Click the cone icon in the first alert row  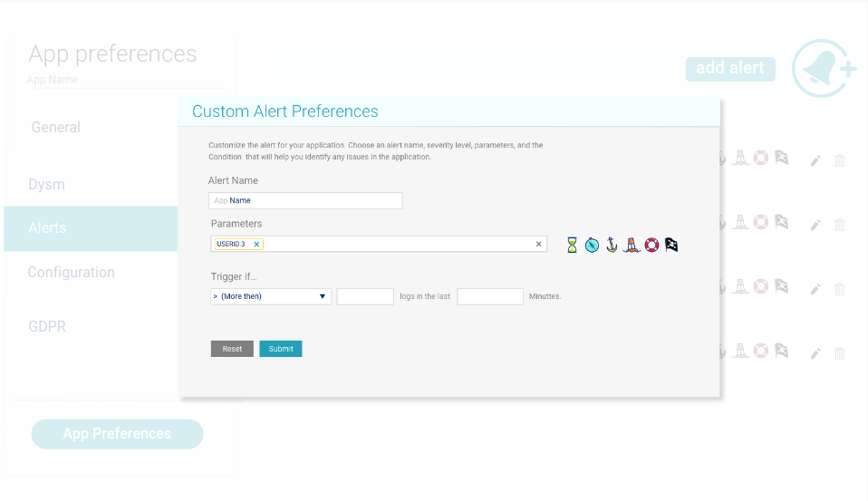740,158
